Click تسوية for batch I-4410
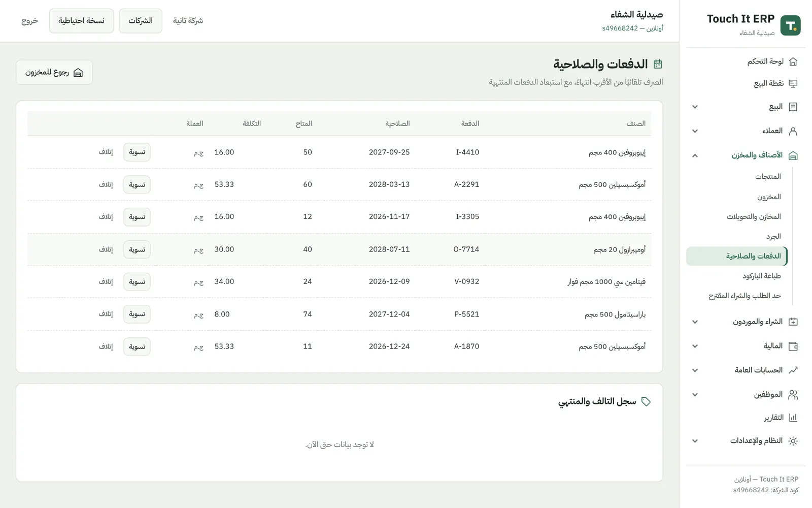This screenshot has width=812, height=508. 137,152
